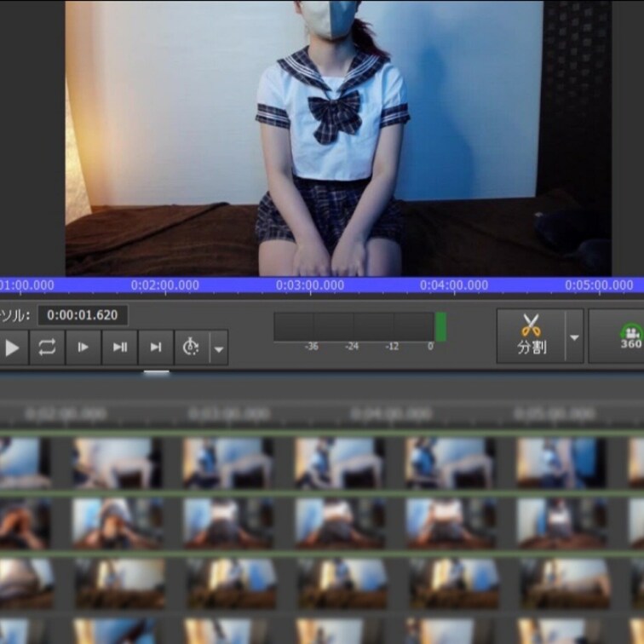Click the 0:05:00.000 mark on the purple ruler

599,285
